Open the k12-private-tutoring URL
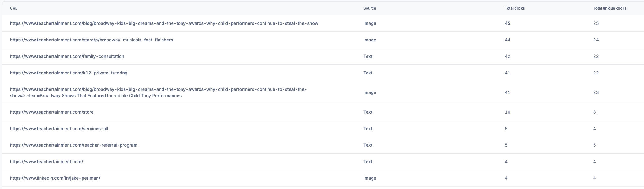Viewport: 644px width, 189px height. tap(69, 73)
